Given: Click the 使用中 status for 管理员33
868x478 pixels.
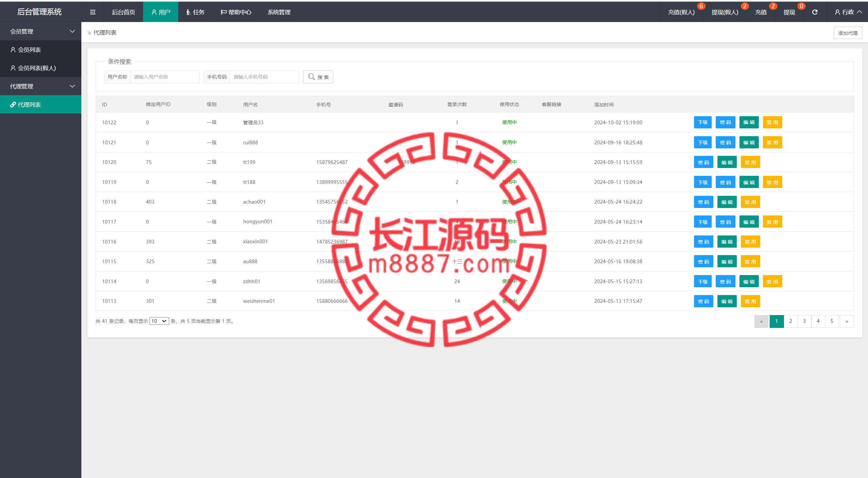Looking at the screenshot, I should (509, 122).
